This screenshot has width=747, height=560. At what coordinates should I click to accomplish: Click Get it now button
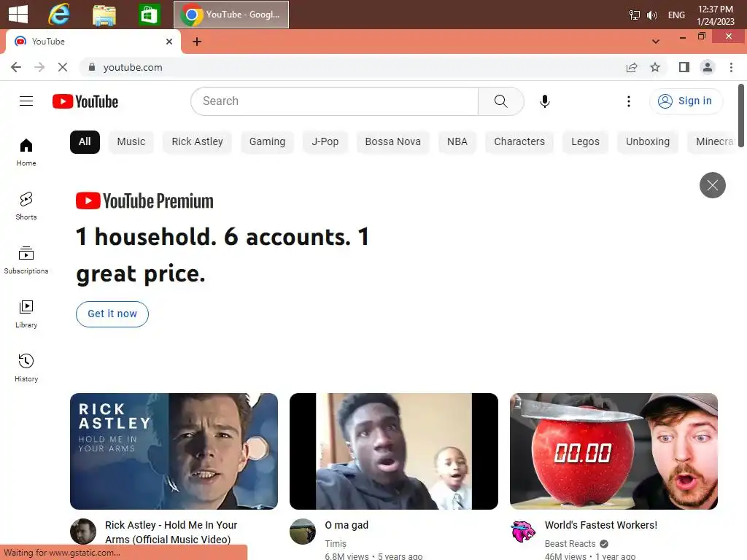[x=112, y=314]
